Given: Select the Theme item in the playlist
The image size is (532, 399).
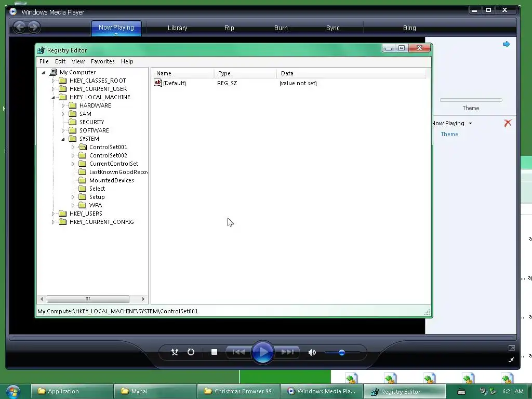Looking at the screenshot, I should coord(449,135).
